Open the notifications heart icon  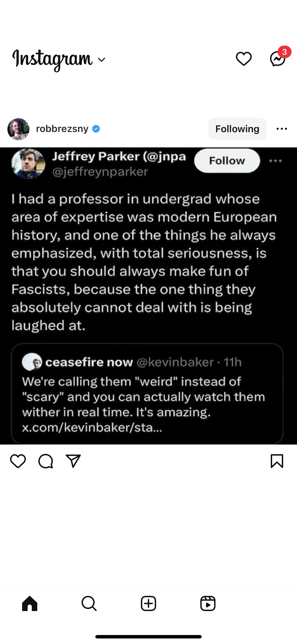click(244, 59)
